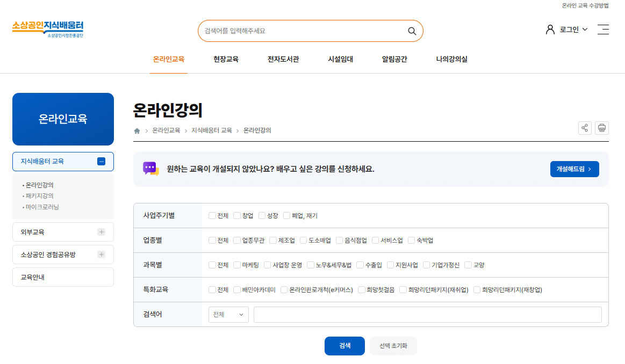Click the login person icon
625x364 pixels.
pyautogui.click(x=549, y=30)
